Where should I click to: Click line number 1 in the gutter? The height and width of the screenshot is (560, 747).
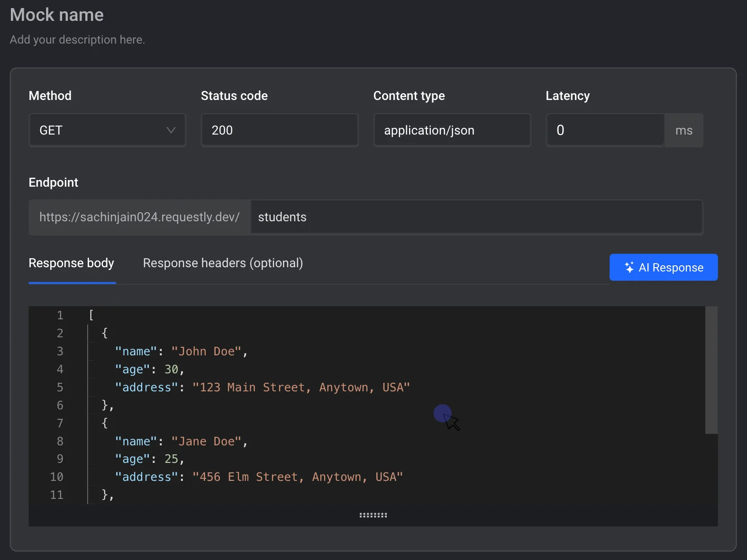60,316
